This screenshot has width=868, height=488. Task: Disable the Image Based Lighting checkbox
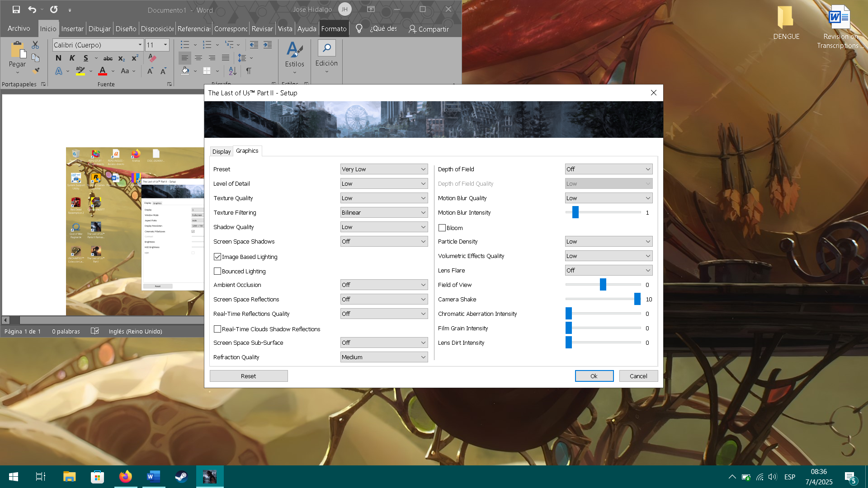(217, 257)
